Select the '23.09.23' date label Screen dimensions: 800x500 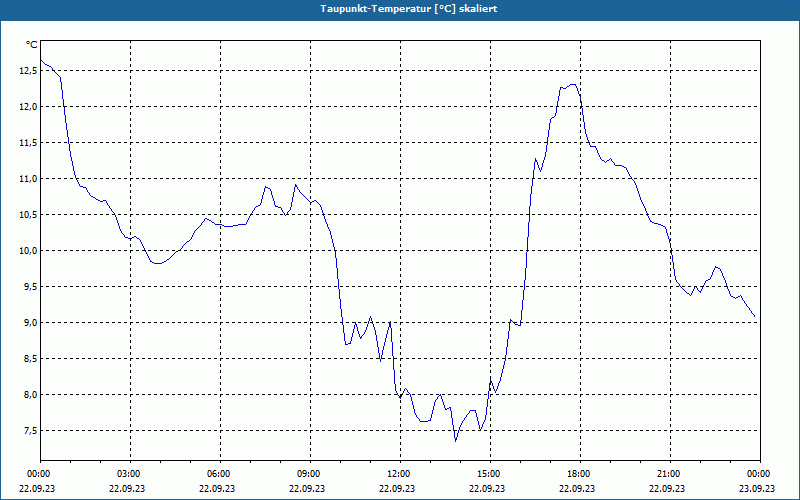tap(757, 488)
